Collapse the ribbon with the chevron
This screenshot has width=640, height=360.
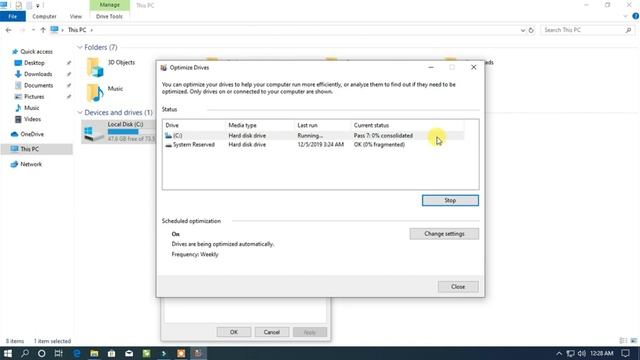pyautogui.click(x=625, y=16)
